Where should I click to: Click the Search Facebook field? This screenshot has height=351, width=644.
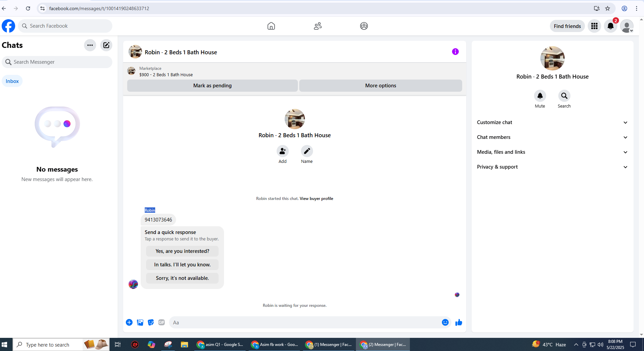tap(65, 26)
